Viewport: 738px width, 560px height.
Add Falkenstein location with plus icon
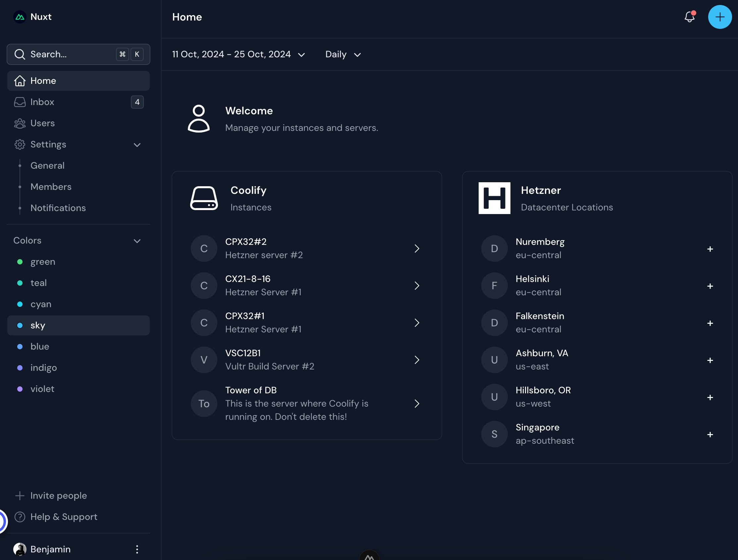710,323
